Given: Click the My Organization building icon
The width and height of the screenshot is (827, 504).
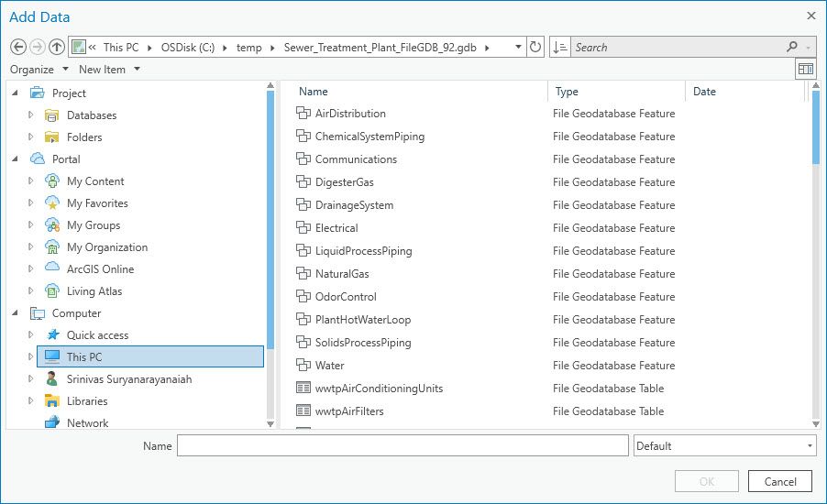Looking at the screenshot, I should tap(51, 247).
